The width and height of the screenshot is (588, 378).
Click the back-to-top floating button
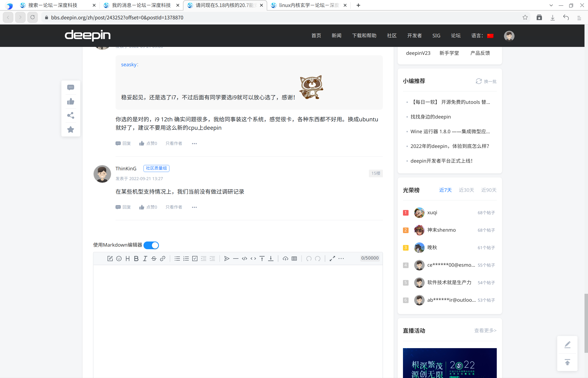point(567,362)
